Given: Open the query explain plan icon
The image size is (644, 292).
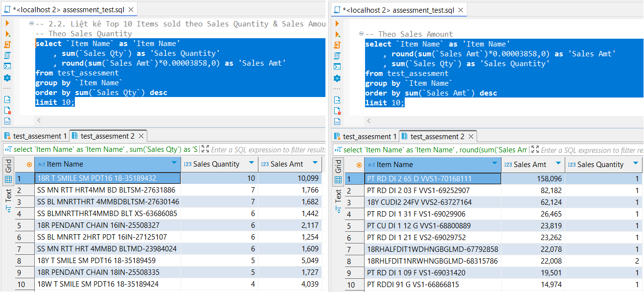Looking at the screenshot, I should pos(6,55).
